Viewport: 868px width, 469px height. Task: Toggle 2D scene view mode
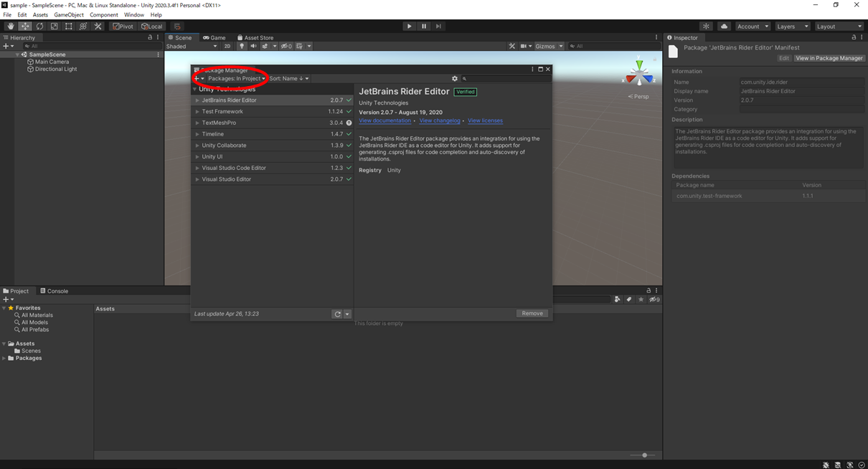coord(228,45)
